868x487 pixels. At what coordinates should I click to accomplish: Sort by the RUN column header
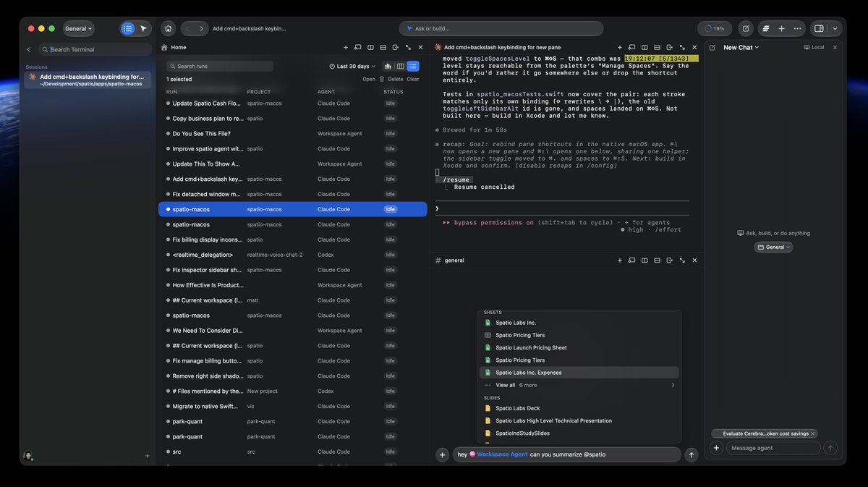[x=171, y=92]
